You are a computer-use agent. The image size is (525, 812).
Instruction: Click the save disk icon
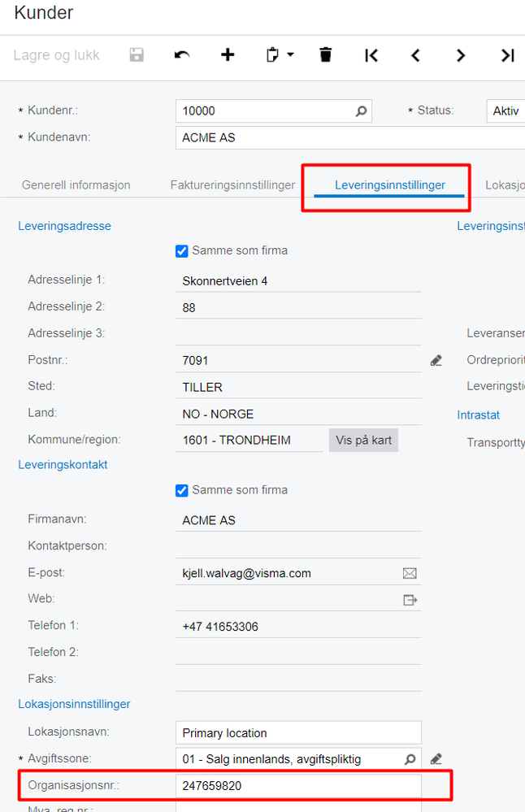[x=137, y=55]
